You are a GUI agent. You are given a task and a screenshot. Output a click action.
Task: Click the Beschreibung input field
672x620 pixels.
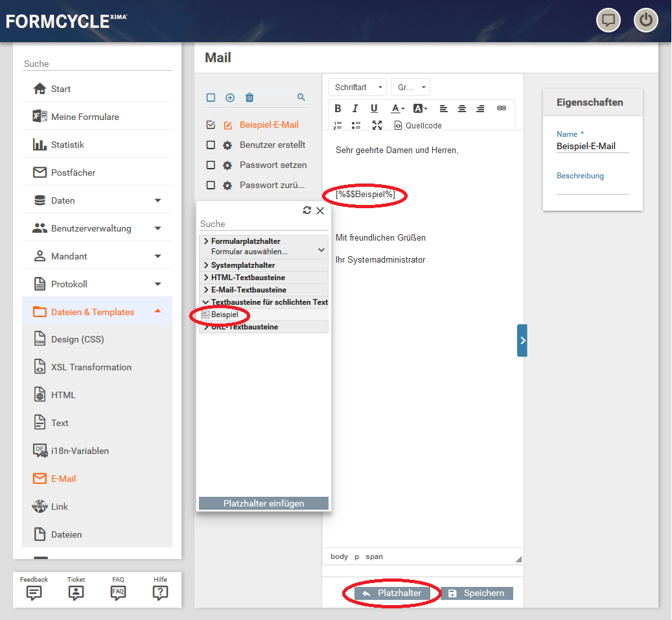click(x=592, y=188)
